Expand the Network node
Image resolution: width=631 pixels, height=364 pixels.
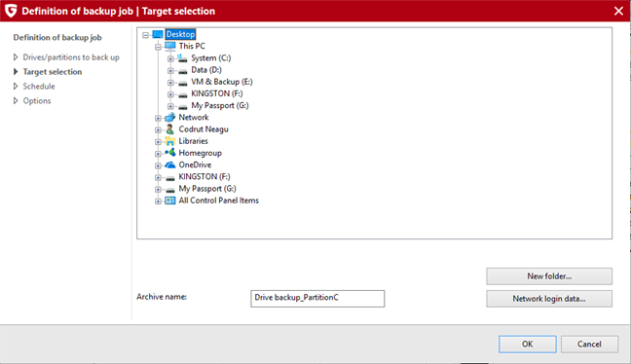coord(158,118)
